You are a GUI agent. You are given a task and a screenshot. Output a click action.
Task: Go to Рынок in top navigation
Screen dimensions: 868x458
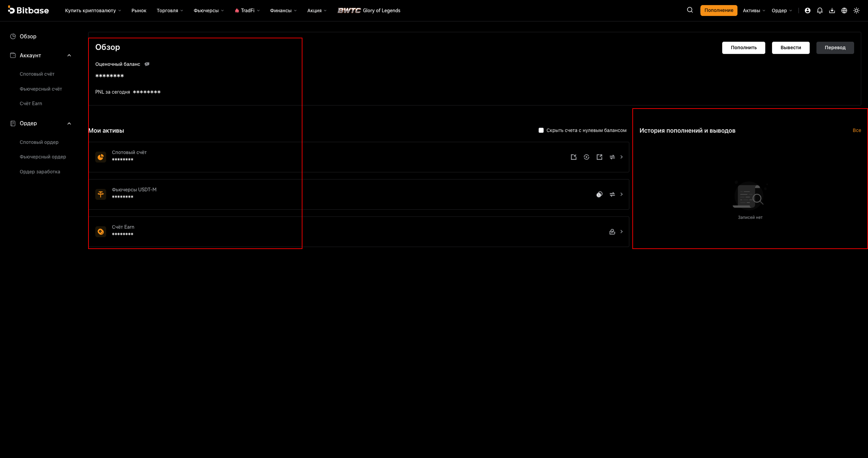pos(139,11)
